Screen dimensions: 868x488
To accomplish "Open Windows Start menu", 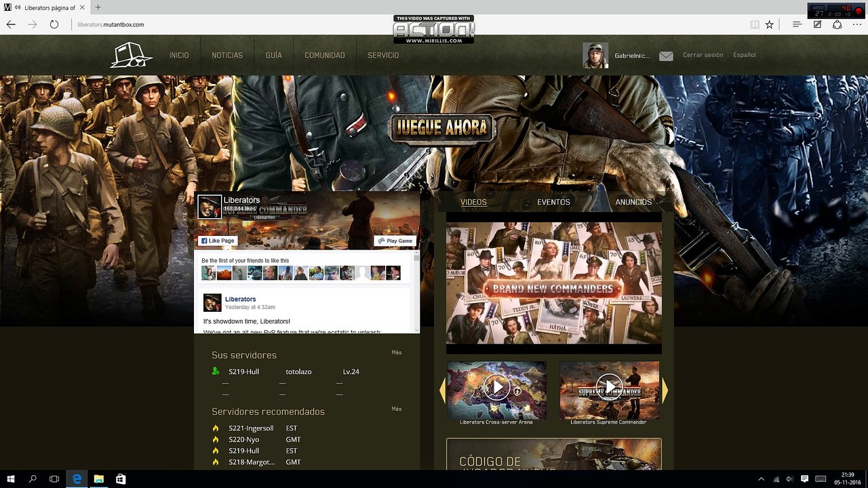I will (11, 479).
